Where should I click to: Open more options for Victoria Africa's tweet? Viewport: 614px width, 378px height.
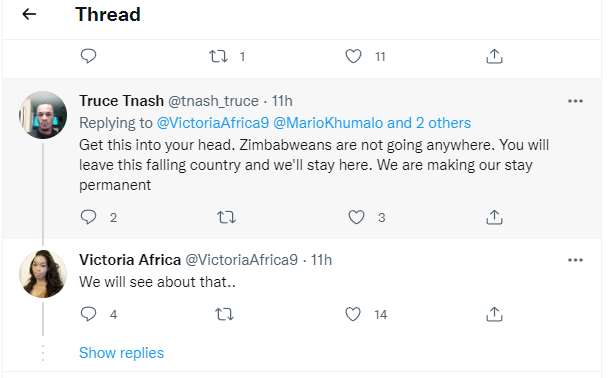pos(575,260)
